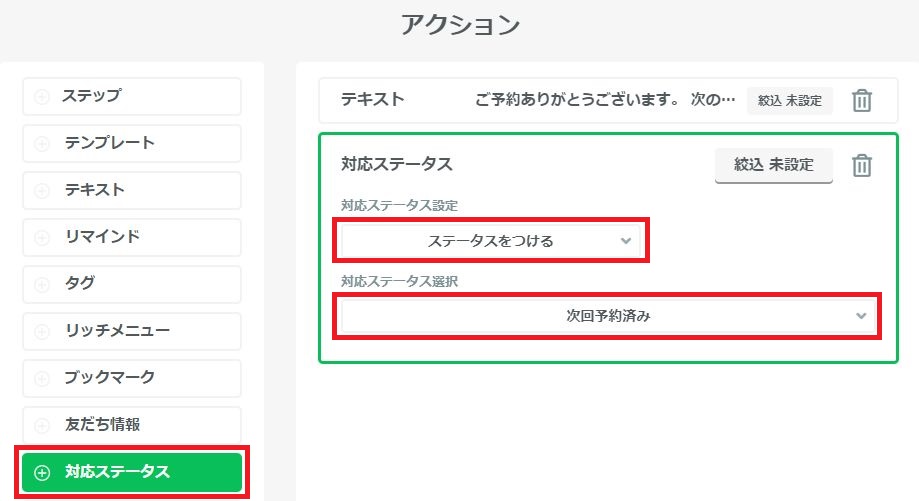Viewport: 919px width, 501px height.
Task: Add a ブックマーク action from the sidebar
Action: point(132,378)
